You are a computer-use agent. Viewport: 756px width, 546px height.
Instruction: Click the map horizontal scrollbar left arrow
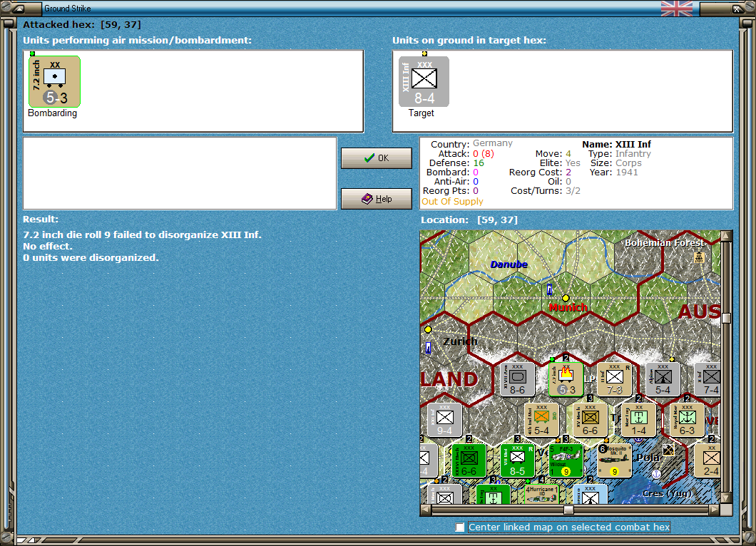425,510
